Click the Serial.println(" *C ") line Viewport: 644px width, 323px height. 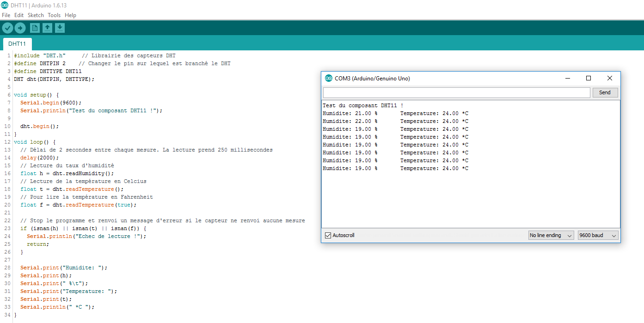(x=57, y=307)
